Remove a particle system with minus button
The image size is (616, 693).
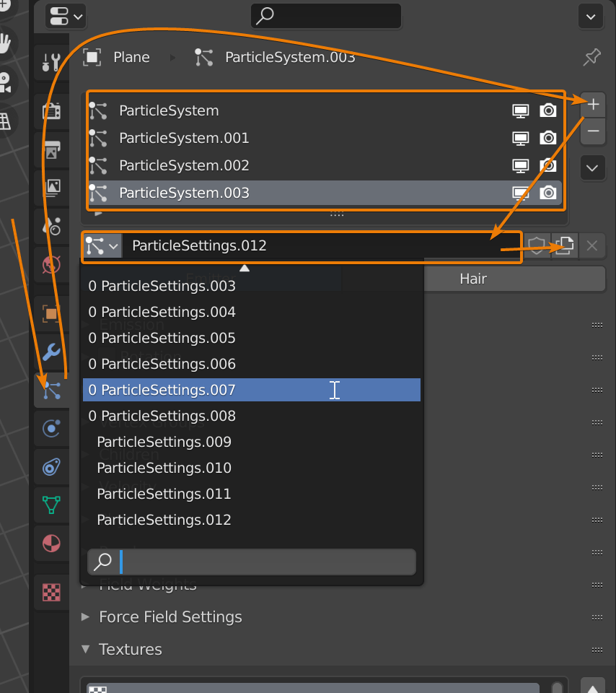coord(591,132)
